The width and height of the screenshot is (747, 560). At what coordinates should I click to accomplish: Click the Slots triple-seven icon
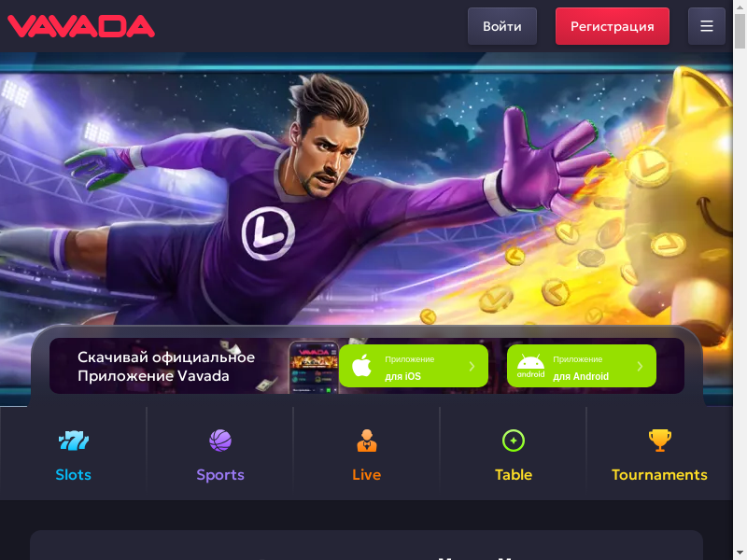point(74,441)
